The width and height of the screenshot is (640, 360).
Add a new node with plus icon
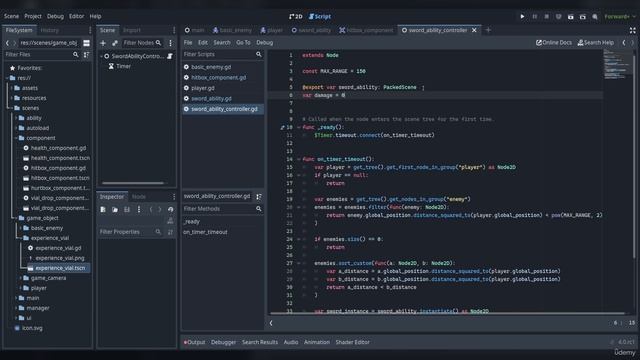pyautogui.click(x=103, y=43)
